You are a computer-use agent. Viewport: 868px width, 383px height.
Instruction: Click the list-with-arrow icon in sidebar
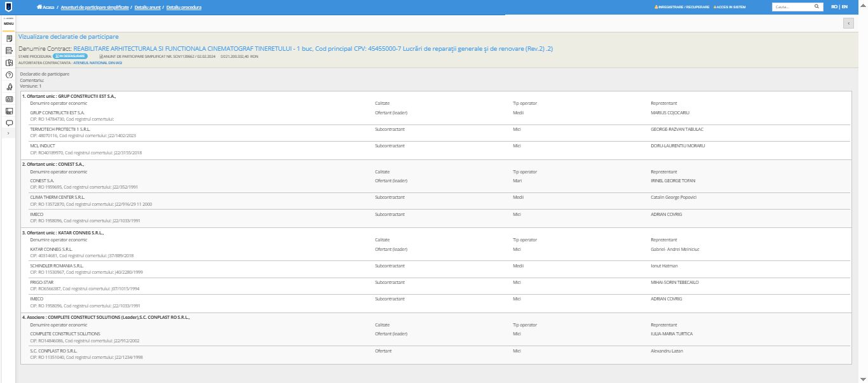click(9, 51)
